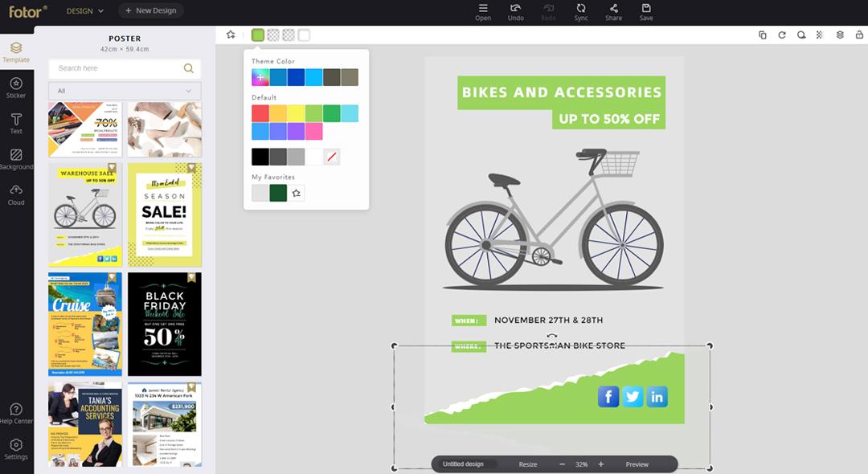Select the real estate $231,900 template

pos(165,424)
